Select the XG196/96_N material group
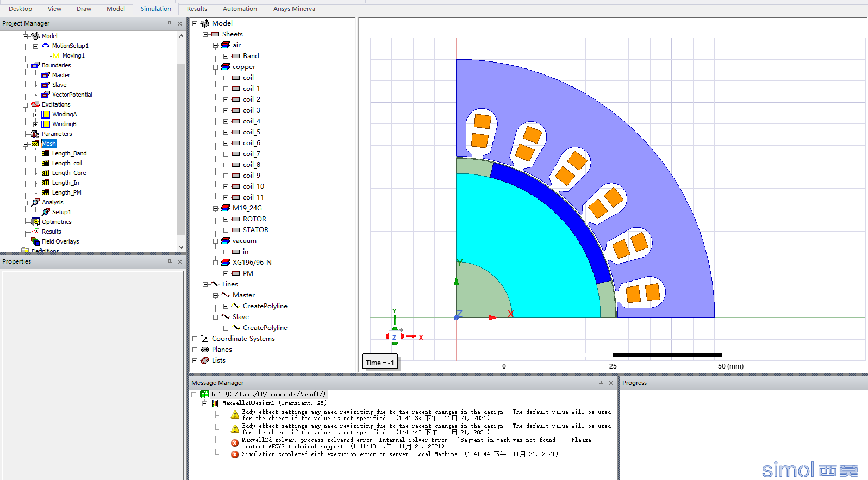The image size is (868, 480). 252,263
